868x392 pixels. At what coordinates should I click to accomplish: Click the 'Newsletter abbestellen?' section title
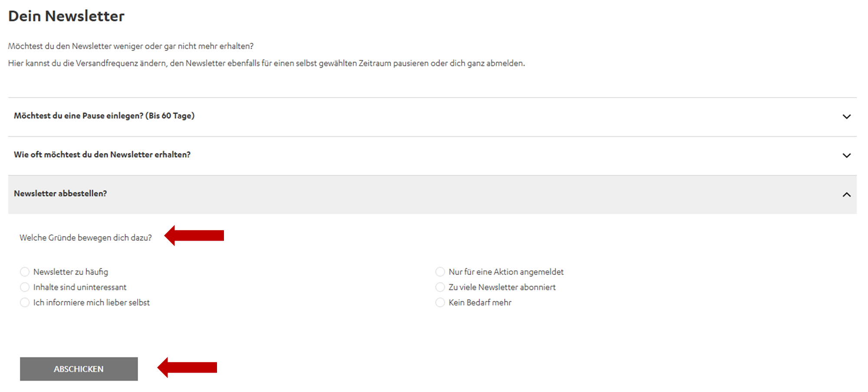60,194
